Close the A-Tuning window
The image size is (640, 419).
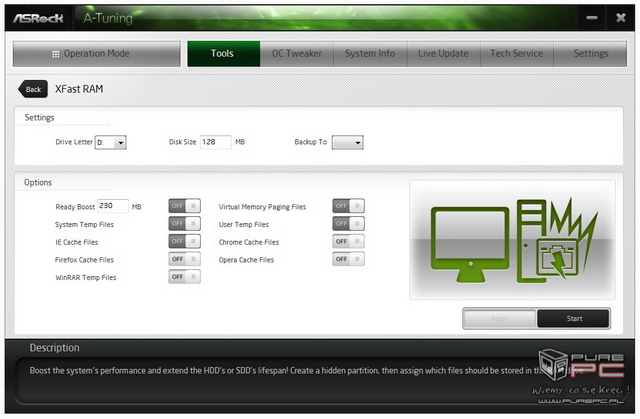(621, 18)
